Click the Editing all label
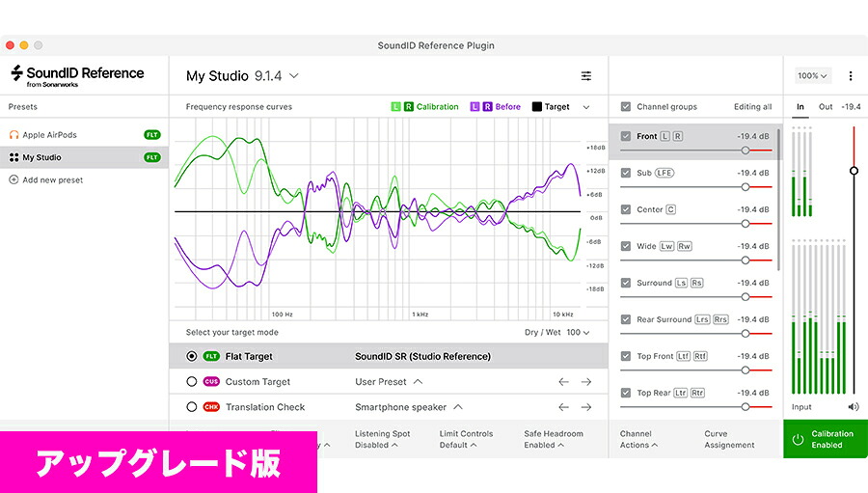 click(752, 106)
